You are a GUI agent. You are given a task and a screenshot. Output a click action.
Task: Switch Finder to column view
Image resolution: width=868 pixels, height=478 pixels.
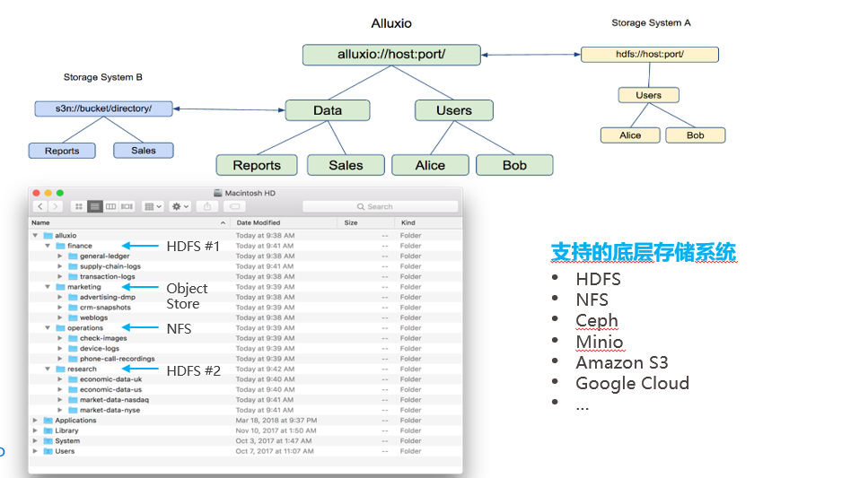[x=110, y=206]
